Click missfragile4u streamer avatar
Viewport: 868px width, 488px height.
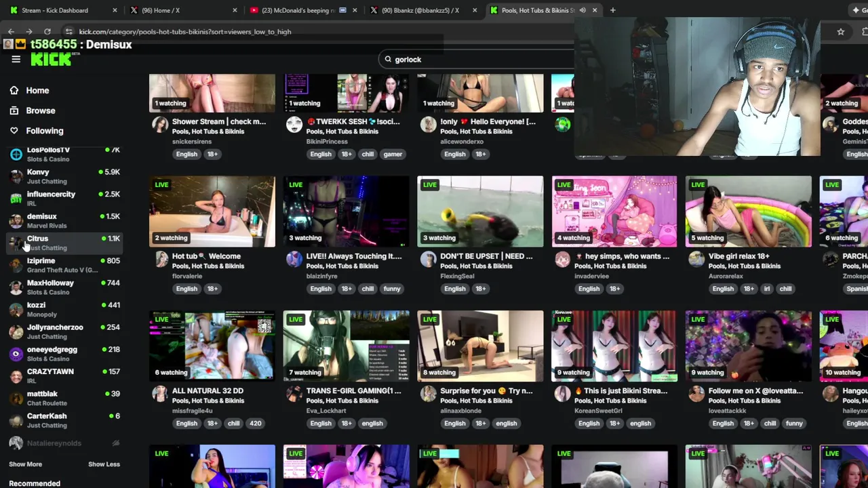[160, 394]
